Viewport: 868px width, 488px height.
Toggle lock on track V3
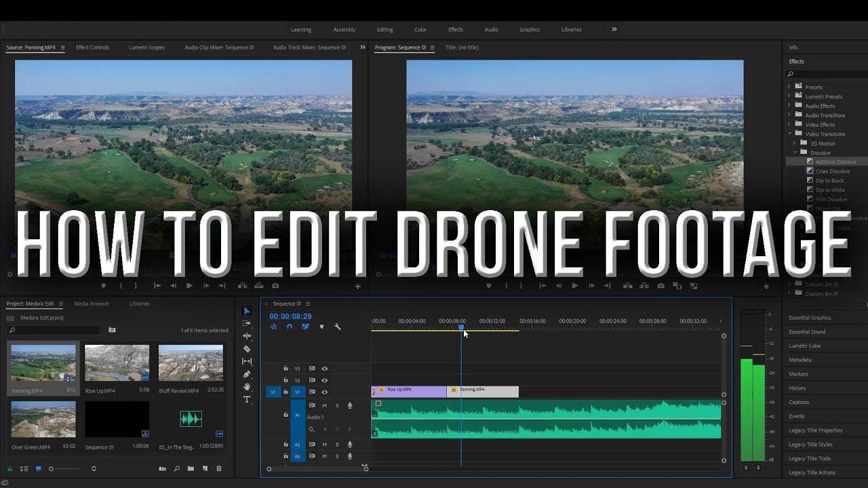point(285,369)
